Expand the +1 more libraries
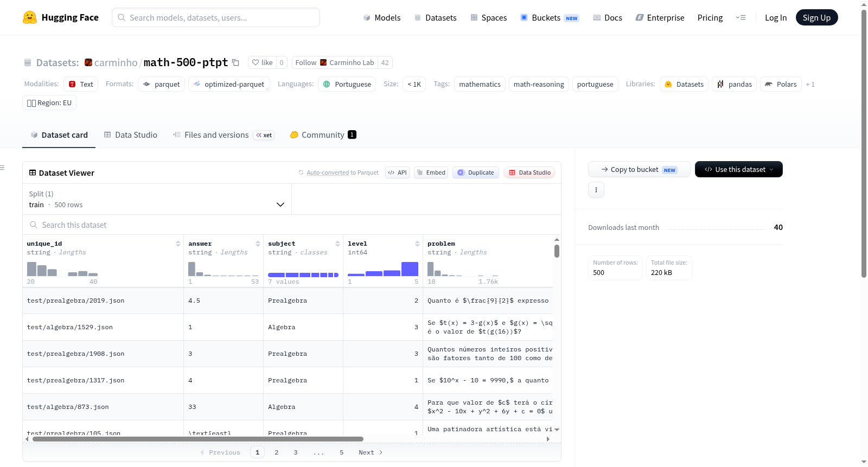The width and height of the screenshot is (868, 467). (x=810, y=84)
